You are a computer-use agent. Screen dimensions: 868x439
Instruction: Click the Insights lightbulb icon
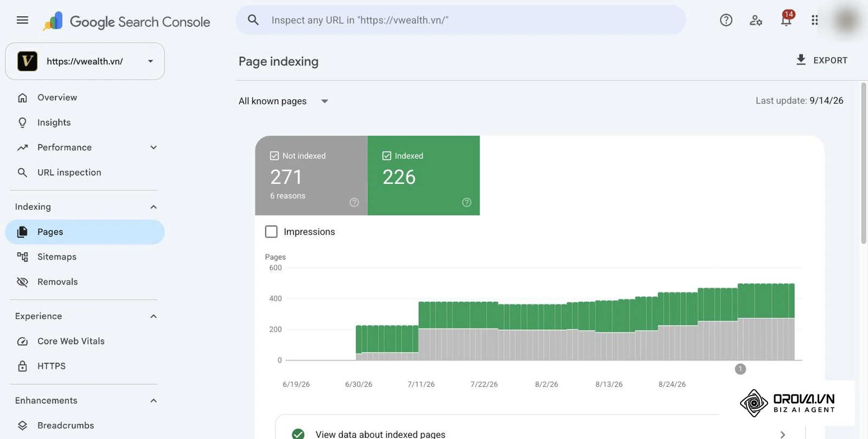pos(22,123)
